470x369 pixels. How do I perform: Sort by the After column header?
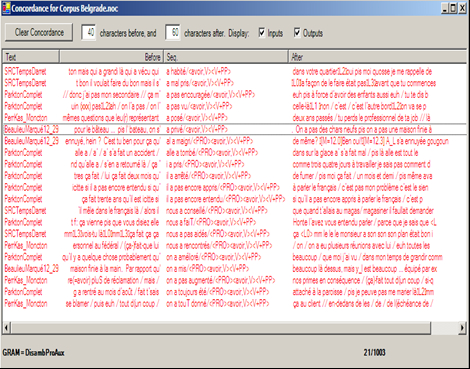[378, 57]
